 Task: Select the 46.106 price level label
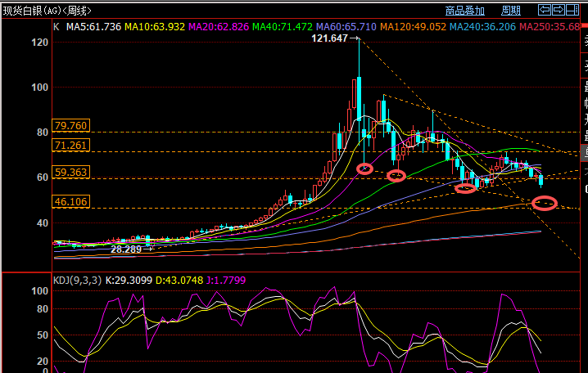point(71,201)
